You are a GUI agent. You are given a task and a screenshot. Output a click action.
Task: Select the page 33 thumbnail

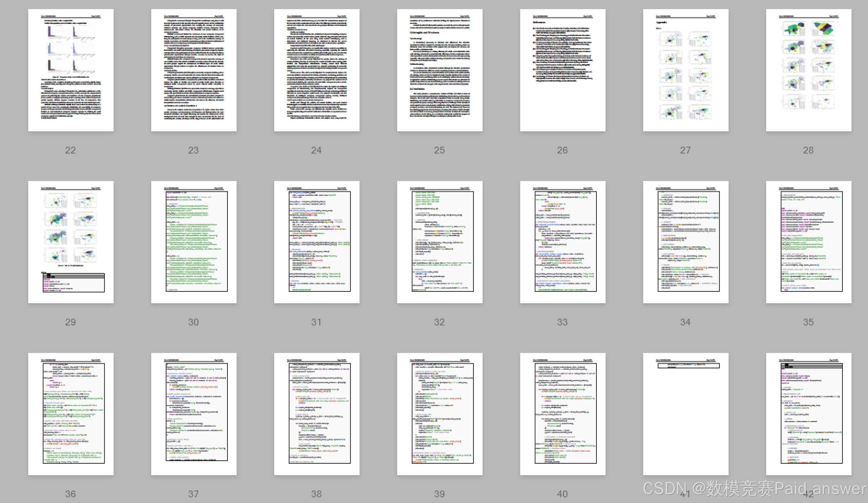563,242
